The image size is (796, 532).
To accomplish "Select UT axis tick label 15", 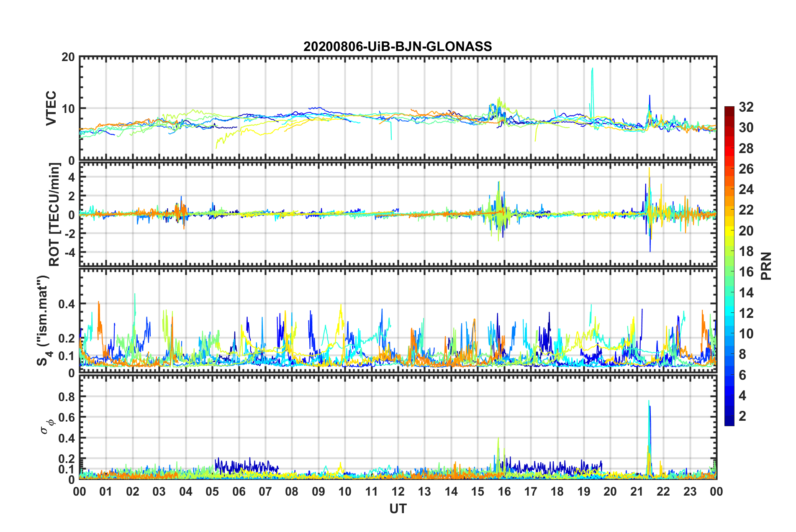I will (x=478, y=491).
